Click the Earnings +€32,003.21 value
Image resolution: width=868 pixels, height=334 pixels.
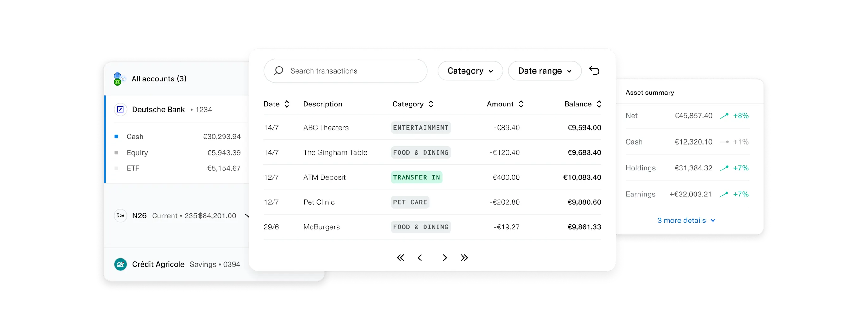pyautogui.click(x=690, y=194)
